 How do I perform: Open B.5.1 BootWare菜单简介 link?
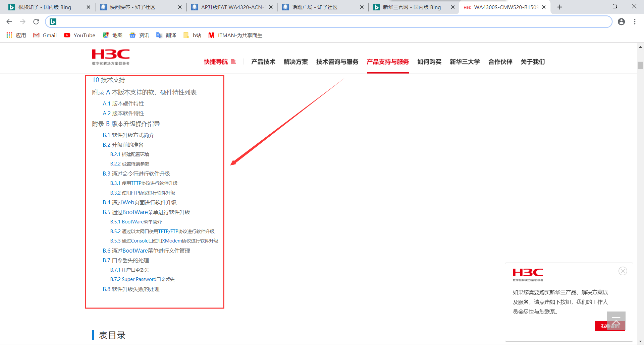point(136,222)
